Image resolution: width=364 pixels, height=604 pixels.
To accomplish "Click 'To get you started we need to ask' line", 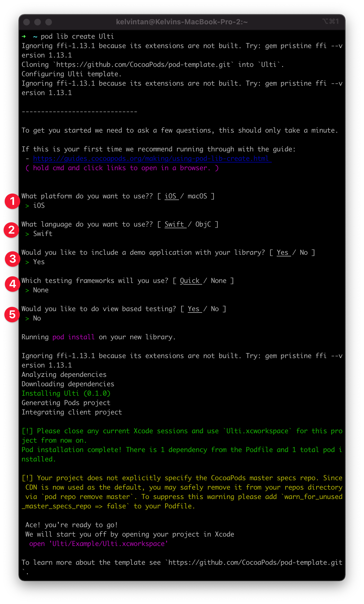I will pos(180,130).
